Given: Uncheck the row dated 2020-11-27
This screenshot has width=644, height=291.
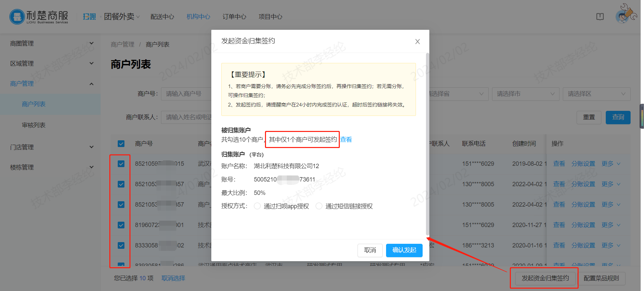Looking at the screenshot, I should (x=121, y=225).
